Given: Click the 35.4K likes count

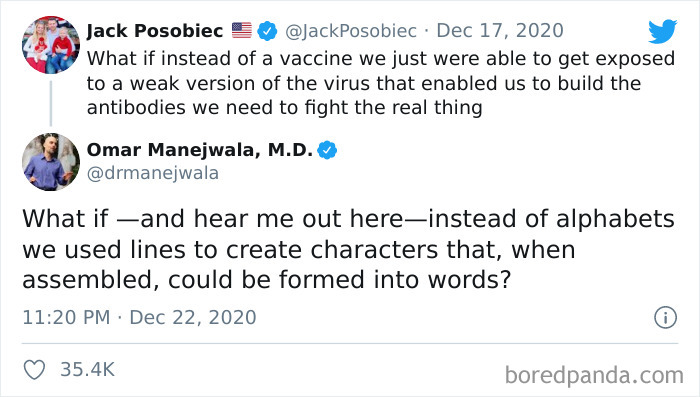Looking at the screenshot, I should tap(88, 370).
